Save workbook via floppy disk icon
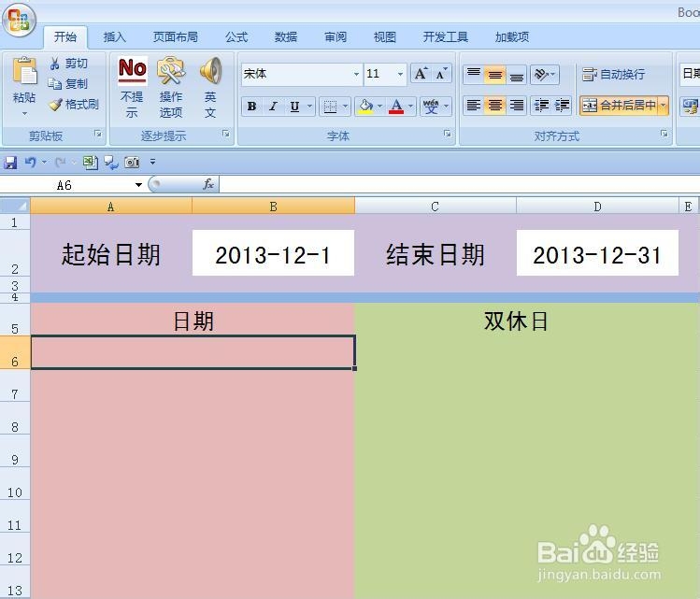This screenshot has width=700, height=599. coord(10,162)
